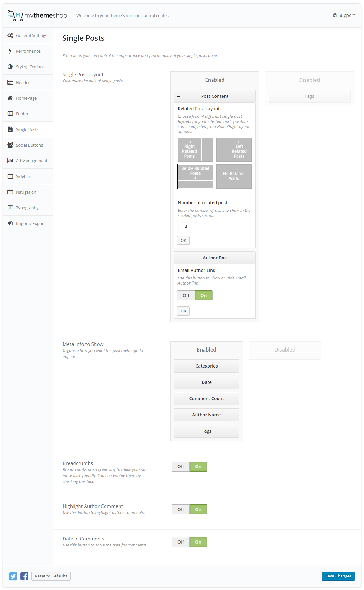Choose the Right Related Posts layout
Viewport: 364px width, 590px height.
195,150
